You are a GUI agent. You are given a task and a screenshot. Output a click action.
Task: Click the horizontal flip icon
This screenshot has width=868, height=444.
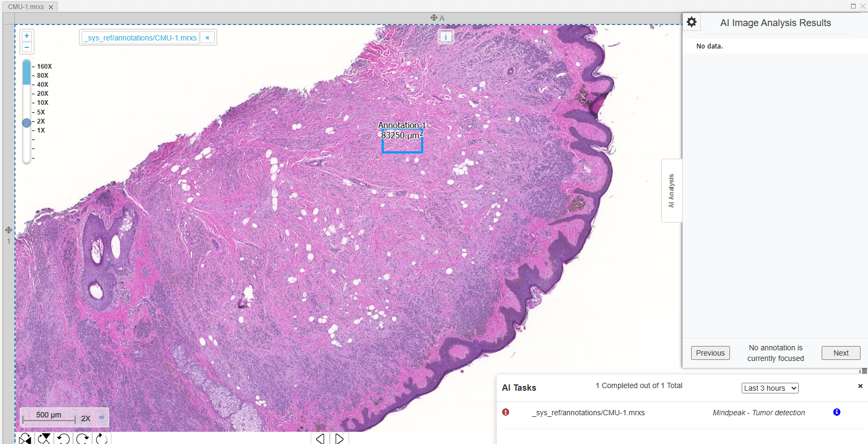[x=25, y=439]
